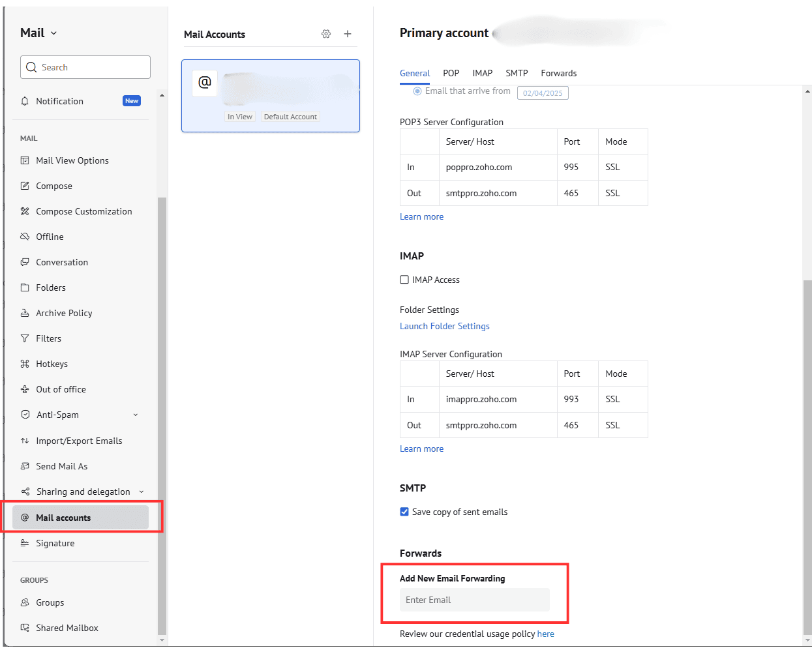Image resolution: width=812 pixels, height=648 pixels.
Task: Click the Folders icon
Action: pyautogui.click(x=25, y=287)
